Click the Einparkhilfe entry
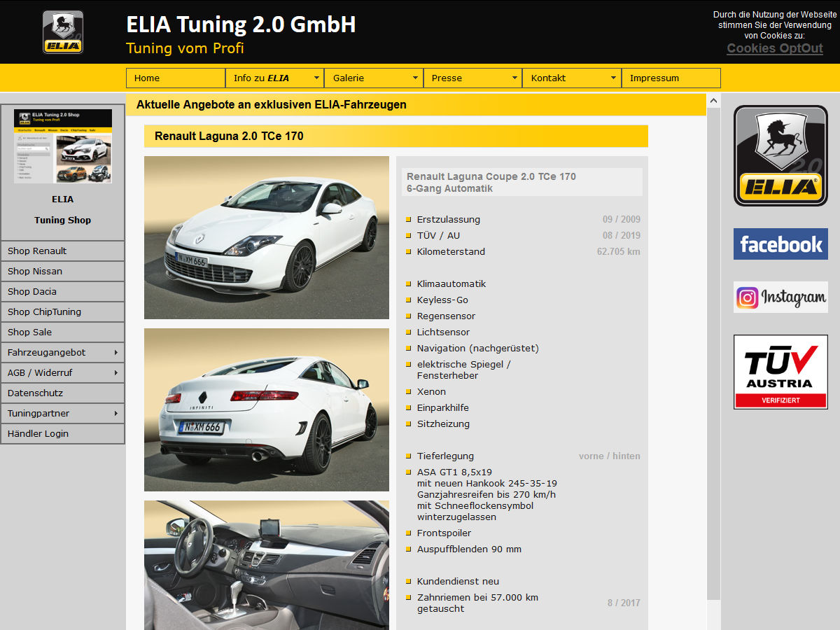This screenshot has width=840, height=630. (443, 407)
